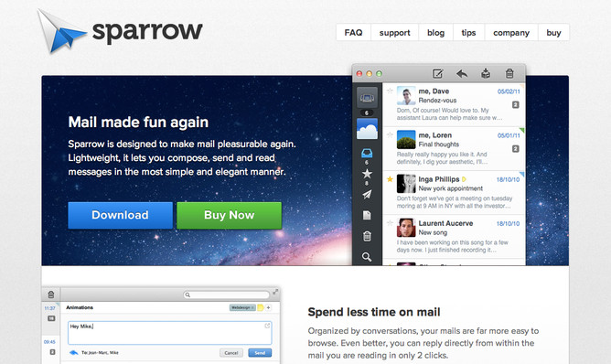The image size is (611, 364).
Task: Click the Cancel button in the quick reply
Action: tap(231, 353)
